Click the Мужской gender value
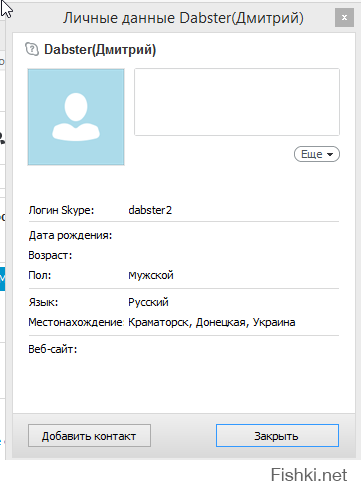The image size is (361, 490). coord(151,275)
